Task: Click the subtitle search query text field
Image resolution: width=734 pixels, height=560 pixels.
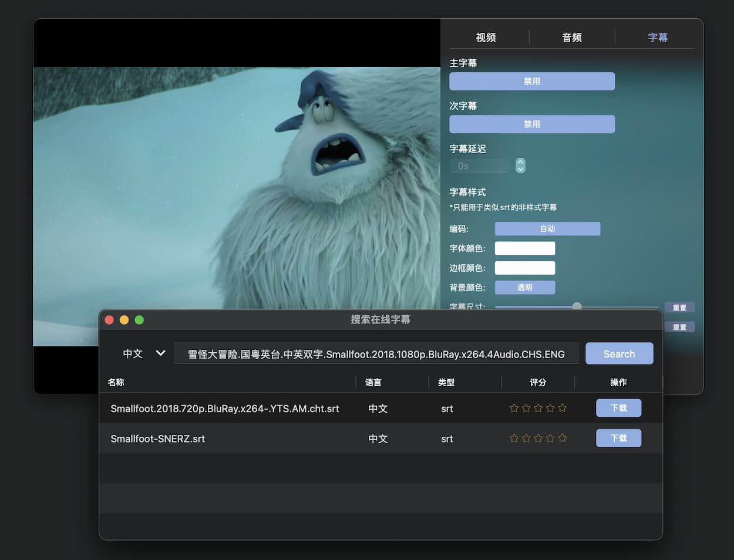Action: click(x=376, y=354)
